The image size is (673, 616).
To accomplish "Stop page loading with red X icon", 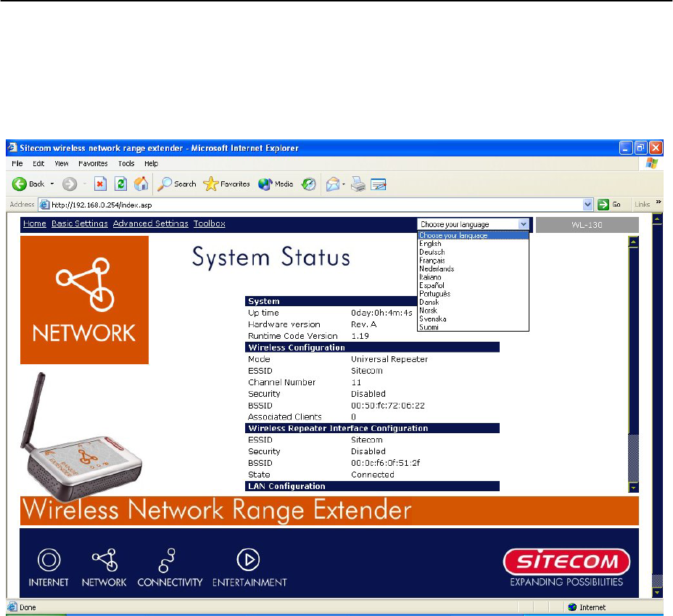I will 100,184.
